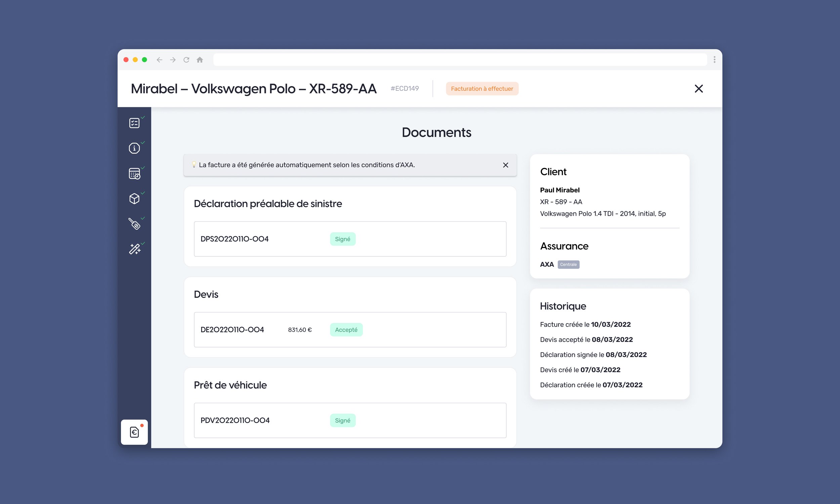Click the Signé badge of DPS20220110-004
The image size is (840, 504).
tap(343, 239)
